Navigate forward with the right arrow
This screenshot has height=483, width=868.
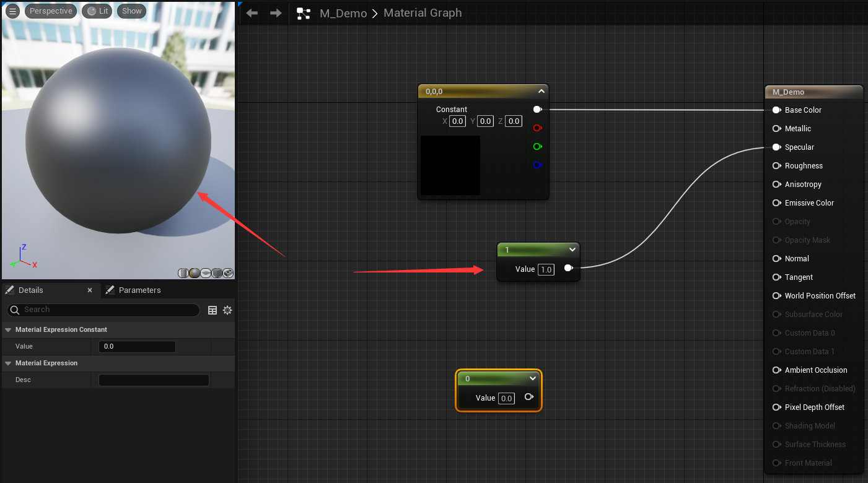[276, 13]
